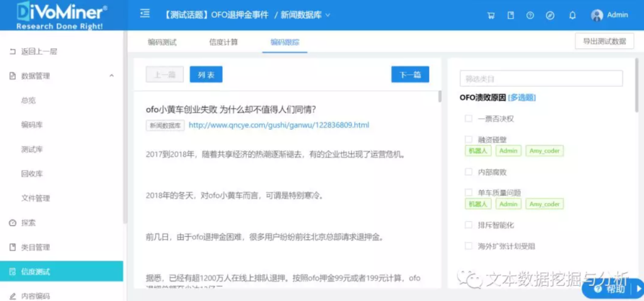
Task: Click the 列表 button
Action: point(206,74)
